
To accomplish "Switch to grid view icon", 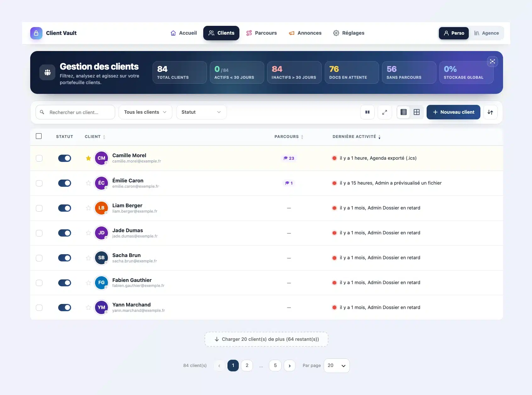I will [x=417, y=112].
